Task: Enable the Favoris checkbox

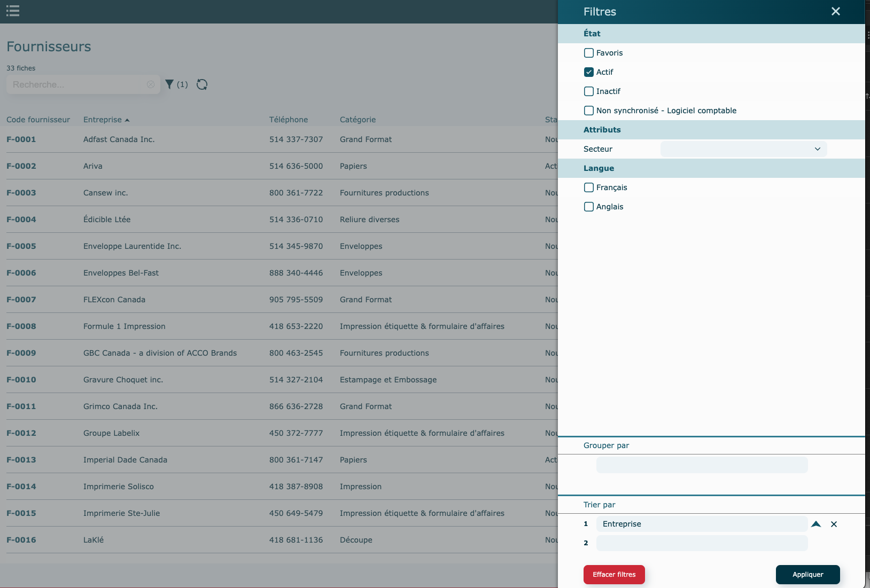Action: (x=589, y=53)
